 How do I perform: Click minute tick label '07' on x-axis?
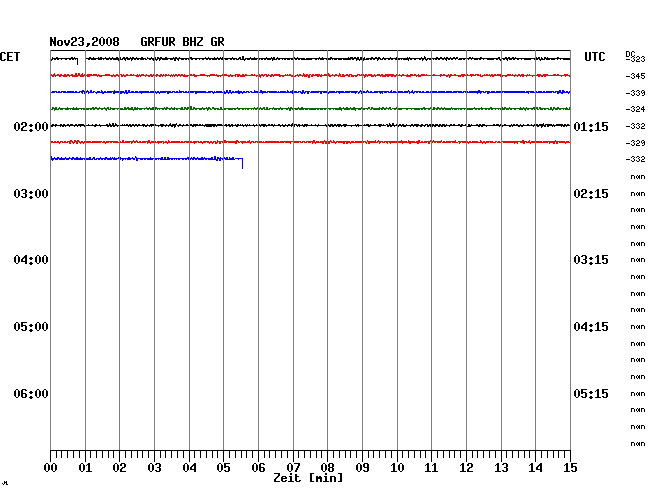point(293,468)
